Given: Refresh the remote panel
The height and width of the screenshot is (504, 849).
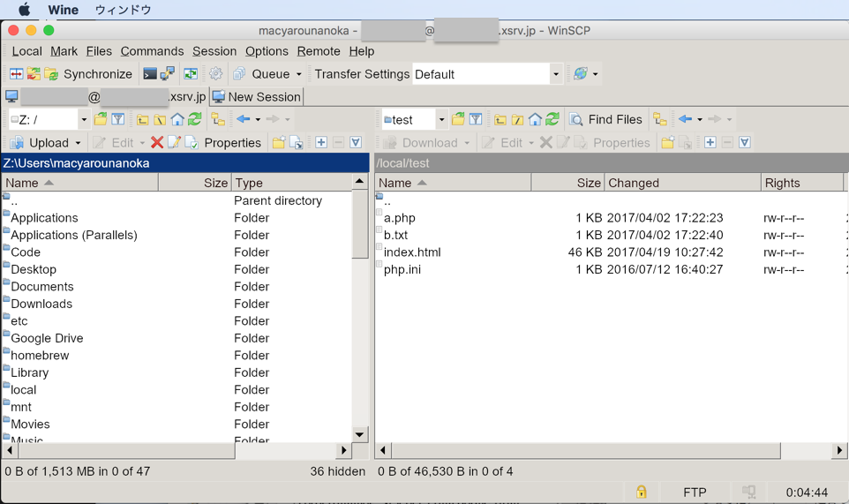Looking at the screenshot, I should click(x=552, y=119).
